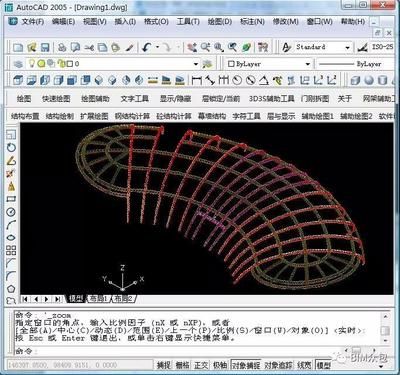400x375 pixels.
Task: Select the Circle tool in left toolbar
Action: tap(11, 212)
